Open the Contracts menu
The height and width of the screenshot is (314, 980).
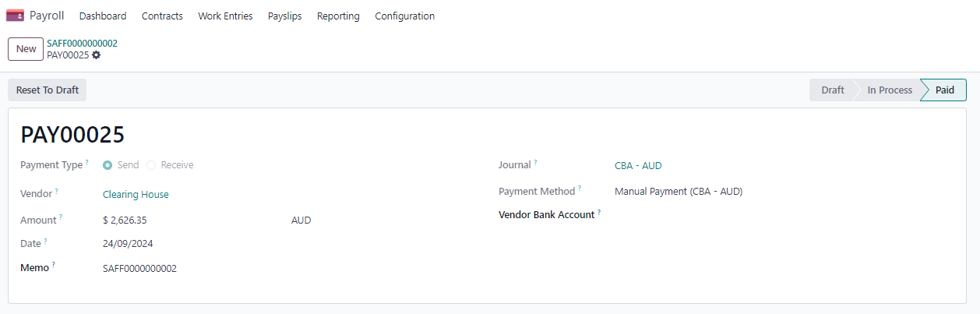click(162, 16)
